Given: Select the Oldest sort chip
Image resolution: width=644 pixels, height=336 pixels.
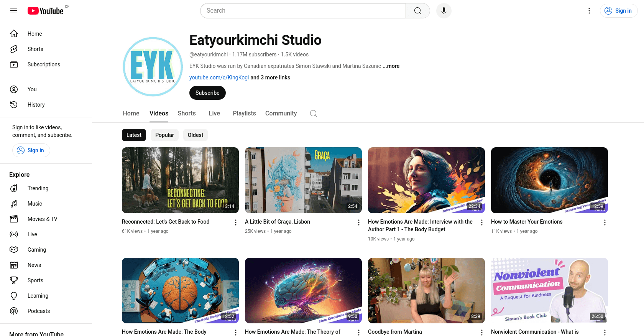Looking at the screenshot, I should click(195, 135).
